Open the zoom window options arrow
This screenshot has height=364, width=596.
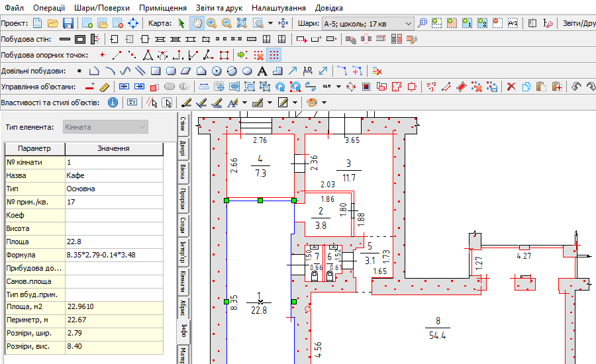270,23
